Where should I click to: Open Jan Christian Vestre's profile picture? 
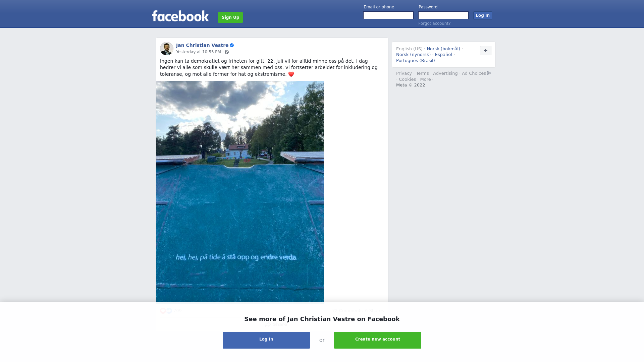(x=167, y=49)
